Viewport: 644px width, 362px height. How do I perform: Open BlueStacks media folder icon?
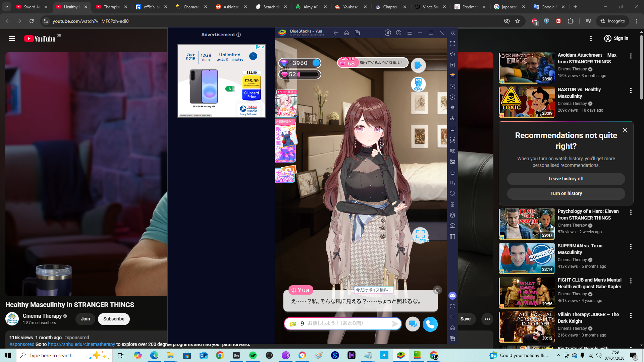452,162
